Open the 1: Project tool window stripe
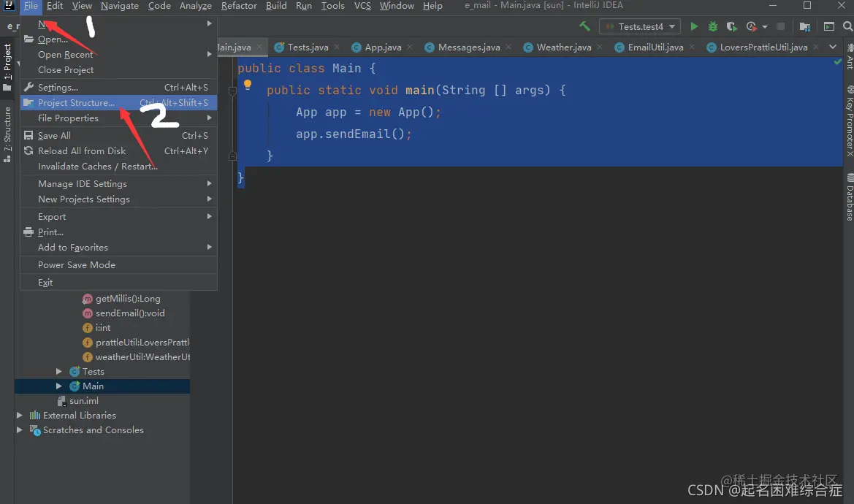 click(x=7, y=67)
